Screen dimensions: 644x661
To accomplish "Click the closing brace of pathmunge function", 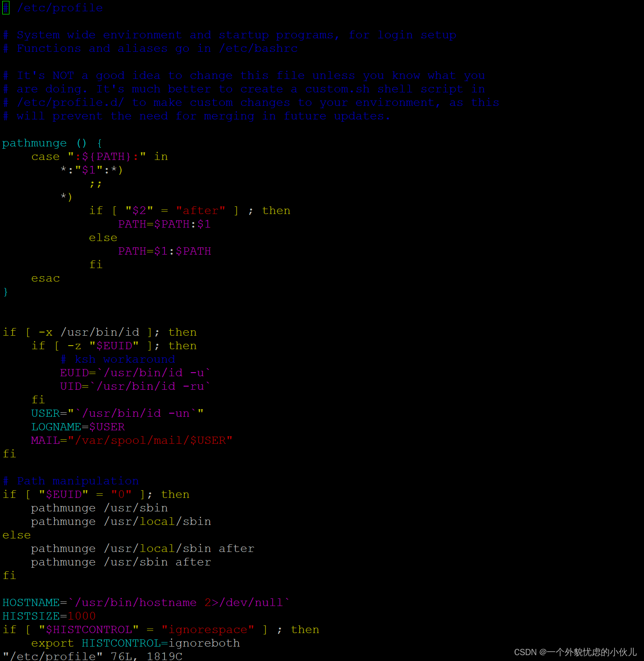I will point(5,292).
